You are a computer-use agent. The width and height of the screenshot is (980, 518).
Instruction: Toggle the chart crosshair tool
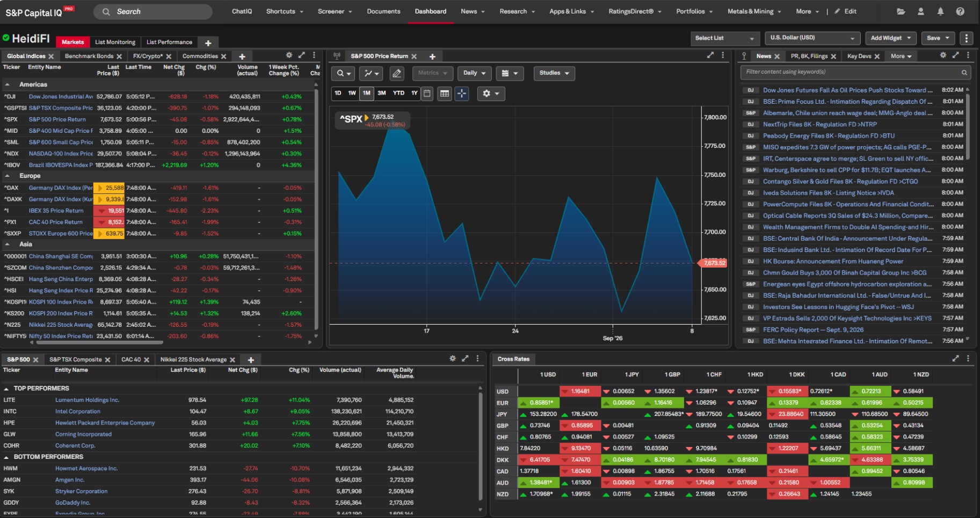(462, 93)
